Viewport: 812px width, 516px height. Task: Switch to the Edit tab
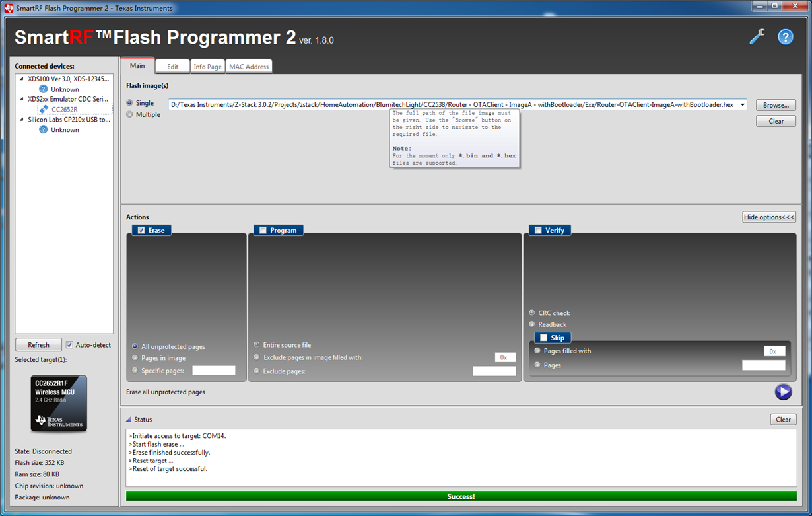click(x=172, y=67)
